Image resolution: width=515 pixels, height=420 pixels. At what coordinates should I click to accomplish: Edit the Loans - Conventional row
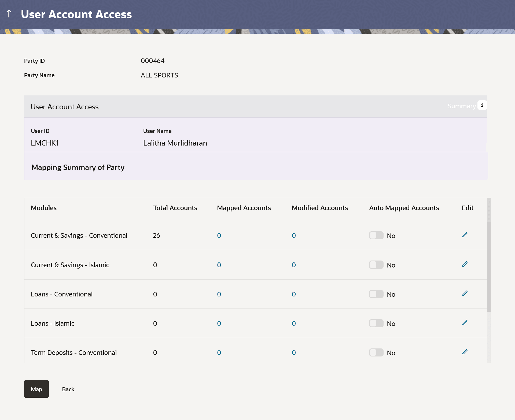point(465,293)
